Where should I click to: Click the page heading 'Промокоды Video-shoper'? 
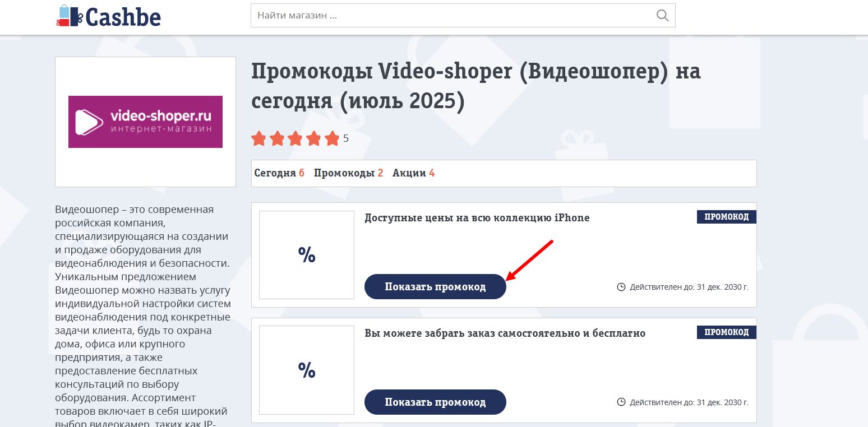pos(476,87)
